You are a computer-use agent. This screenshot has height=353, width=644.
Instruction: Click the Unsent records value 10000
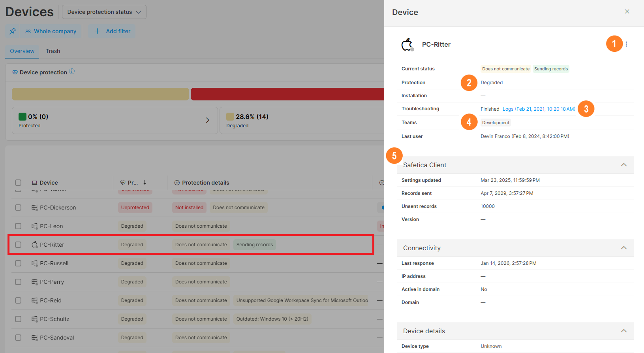(488, 206)
